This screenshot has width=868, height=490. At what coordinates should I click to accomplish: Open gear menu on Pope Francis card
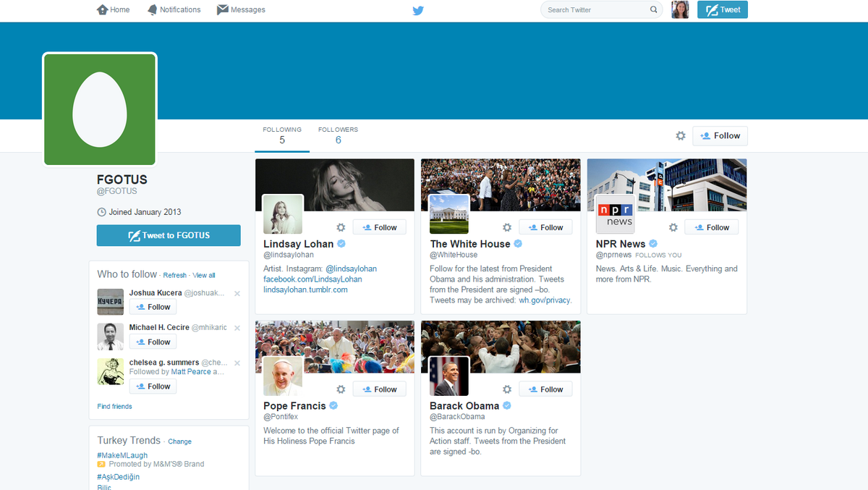(341, 389)
